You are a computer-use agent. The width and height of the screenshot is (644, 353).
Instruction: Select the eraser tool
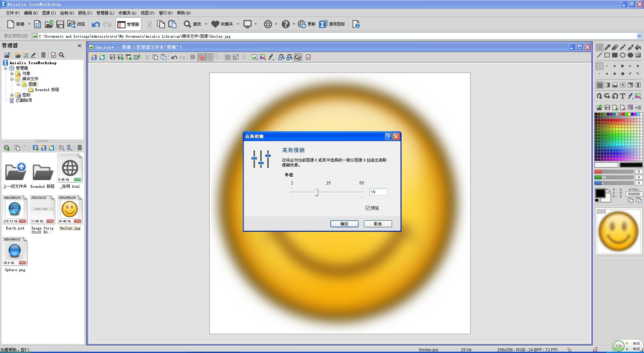click(615, 47)
